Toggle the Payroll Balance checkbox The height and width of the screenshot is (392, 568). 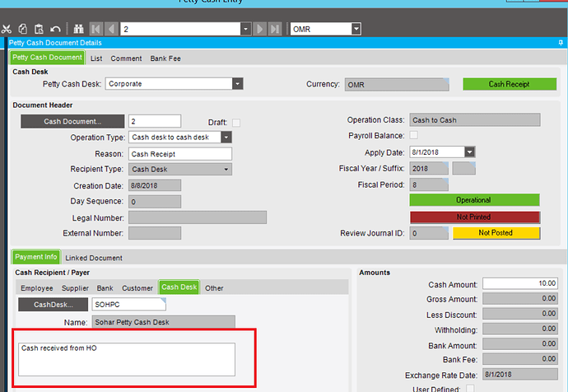414,135
